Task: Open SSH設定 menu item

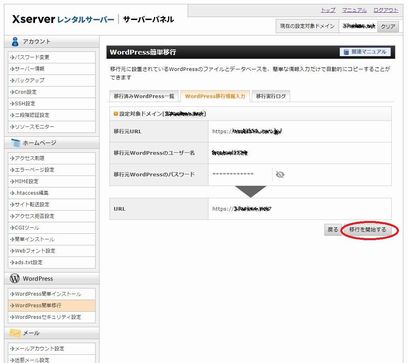Action: click(x=52, y=104)
